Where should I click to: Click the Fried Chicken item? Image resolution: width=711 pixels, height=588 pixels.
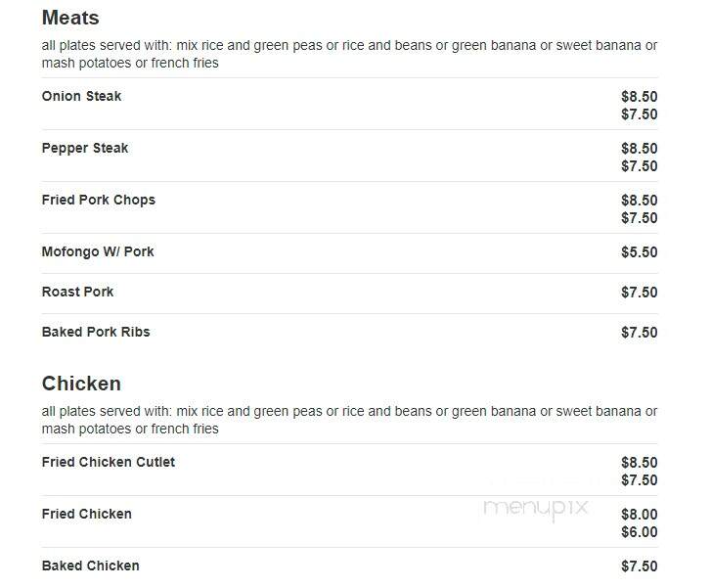tap(87, 514)
